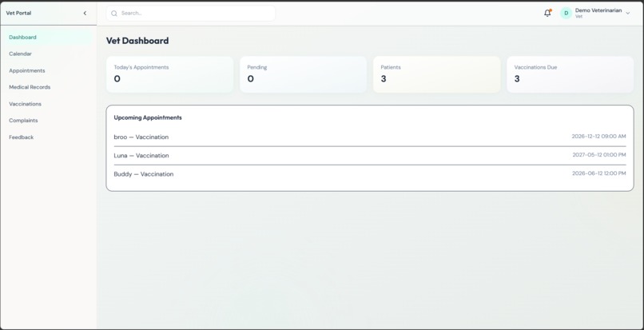Click into the Search field
Viewport: 644px width, 330px height.
[191, 13]
